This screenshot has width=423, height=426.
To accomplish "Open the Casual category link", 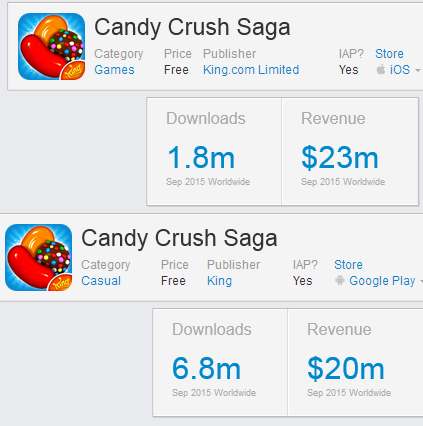I will [101, 281].
